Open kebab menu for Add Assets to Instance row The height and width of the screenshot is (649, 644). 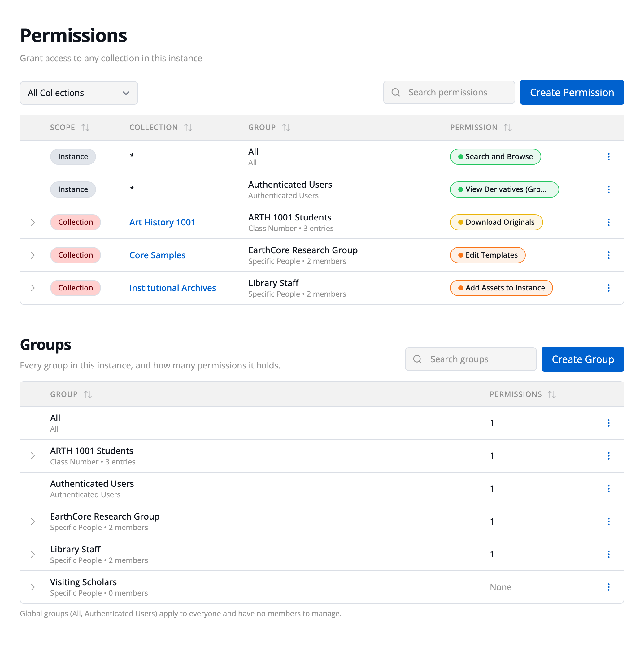click(608, 288)
